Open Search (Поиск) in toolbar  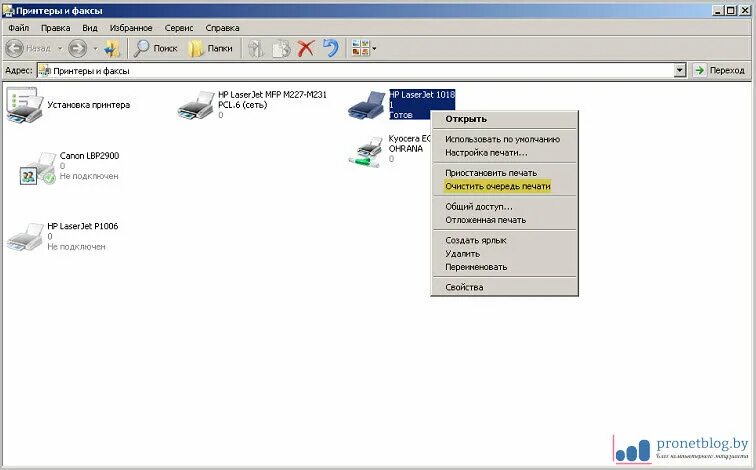point(155,48)
